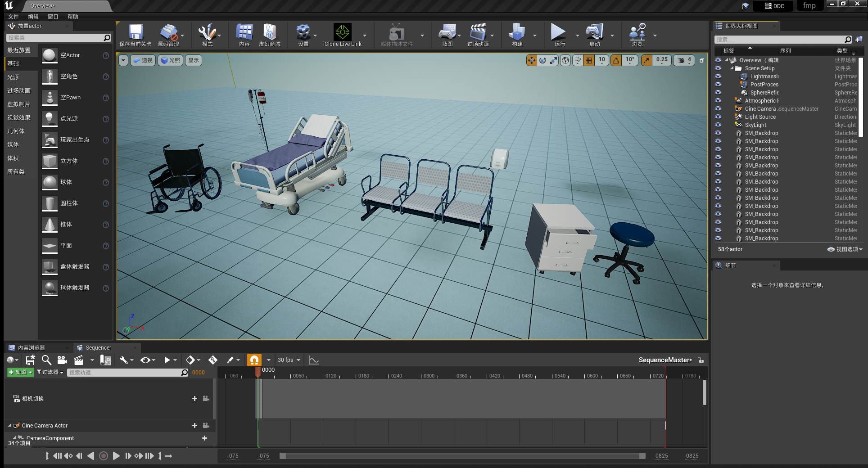This screenshot has width=868, height=468.
Task: Toggle visibility of the SkyLight actor
Action: coord(718,125)
